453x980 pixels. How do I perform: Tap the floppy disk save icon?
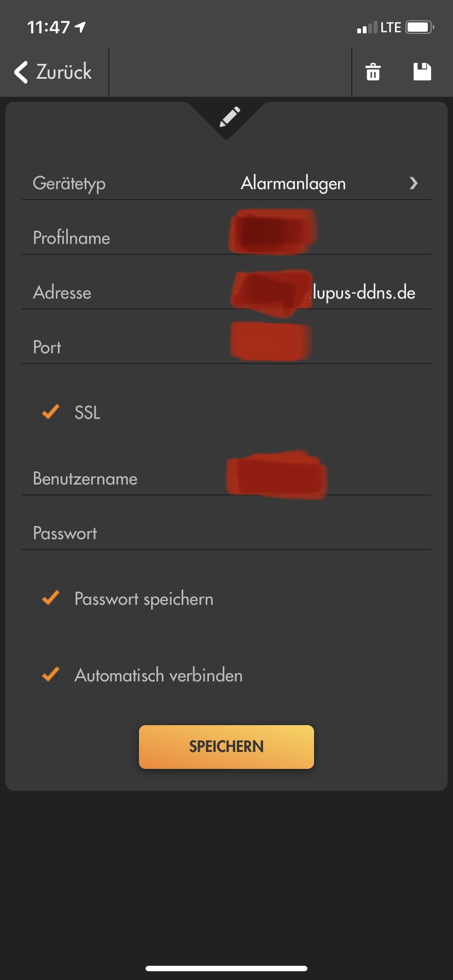422,72
